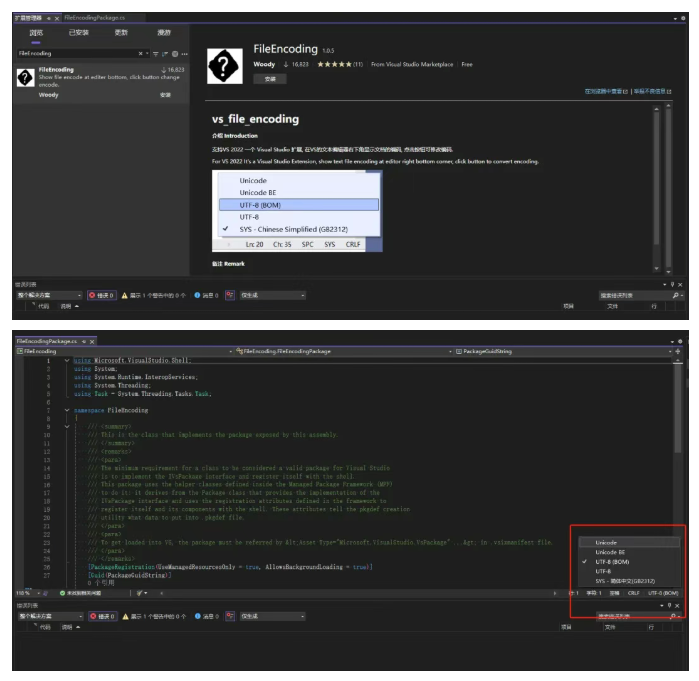699x681 pixels.
Task: Open the FileEncoding.FileEncodingPackage type dropdown
Action: (344, 352)
